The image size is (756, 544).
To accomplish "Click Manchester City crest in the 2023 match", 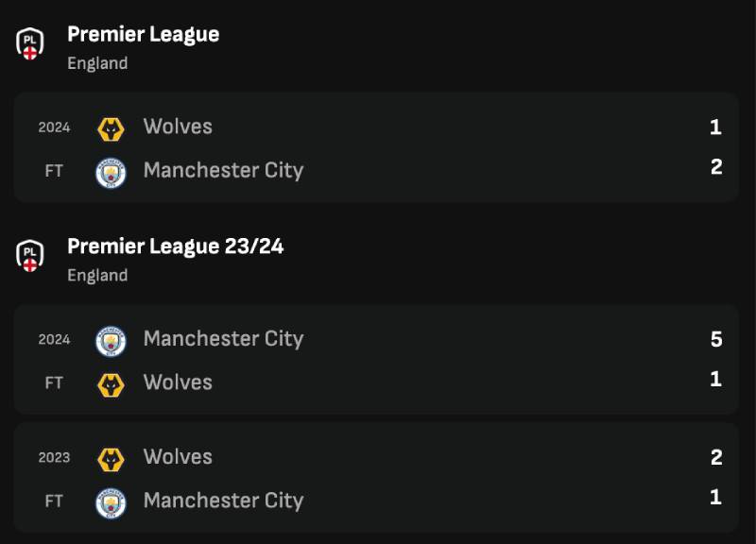I will 112,501.
